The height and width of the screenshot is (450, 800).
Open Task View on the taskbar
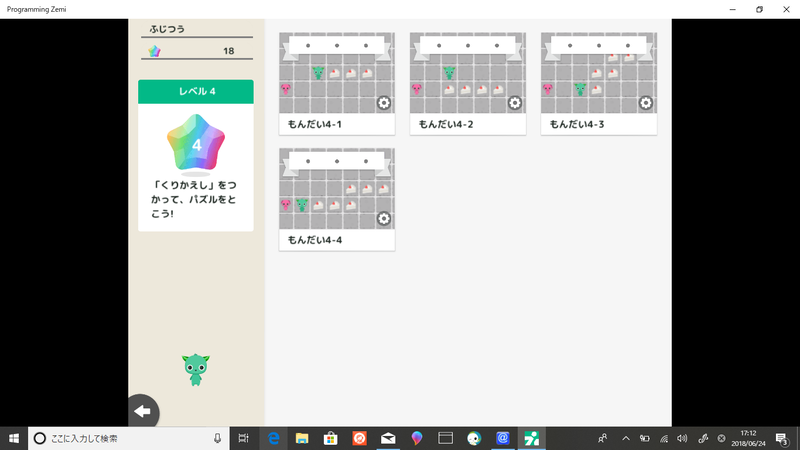click(243, 438)
